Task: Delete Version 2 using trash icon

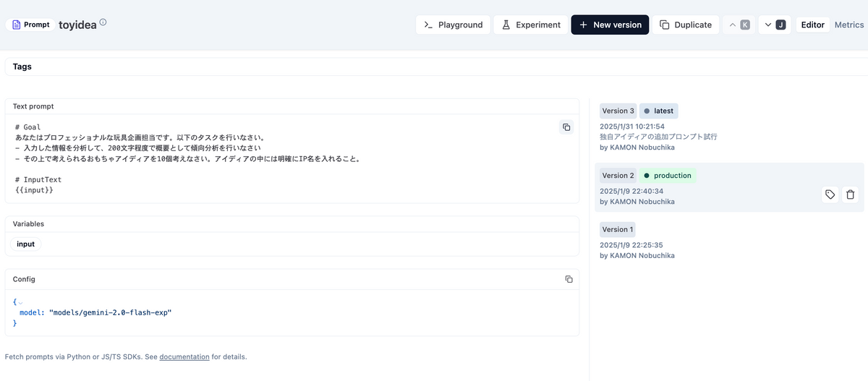Action: click(x=850, y=194)
